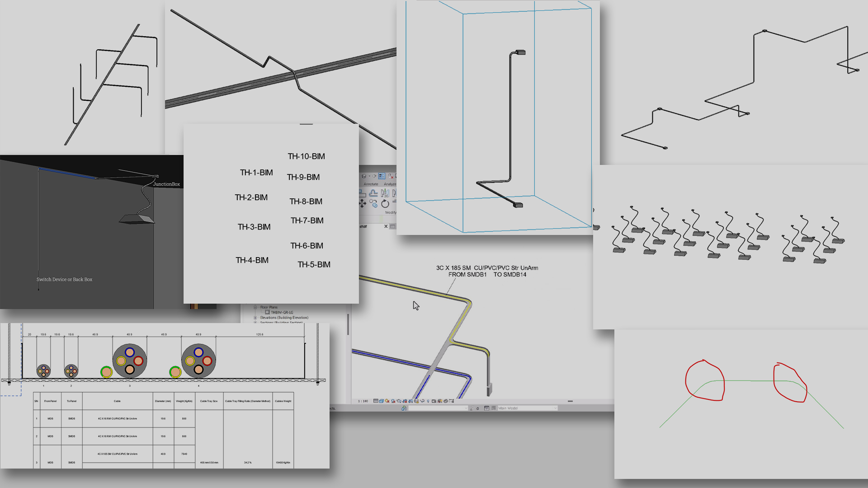
Task: Select the Move tool
Action: (x=362, y=203)
